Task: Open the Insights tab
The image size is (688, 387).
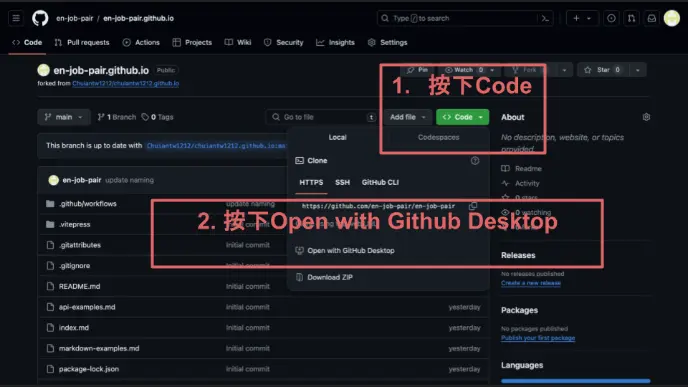Action: click(x=335, y=43)
